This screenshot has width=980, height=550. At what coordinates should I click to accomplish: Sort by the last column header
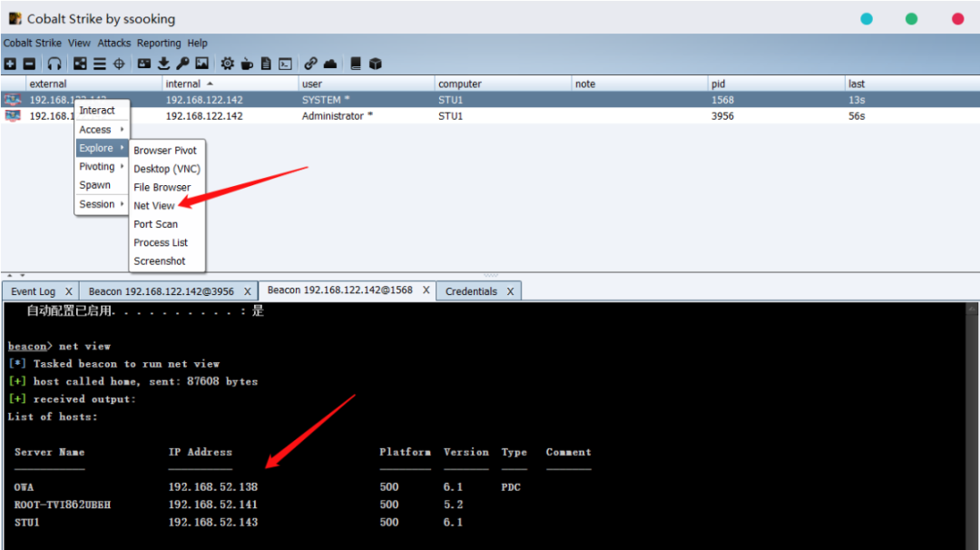912,83
